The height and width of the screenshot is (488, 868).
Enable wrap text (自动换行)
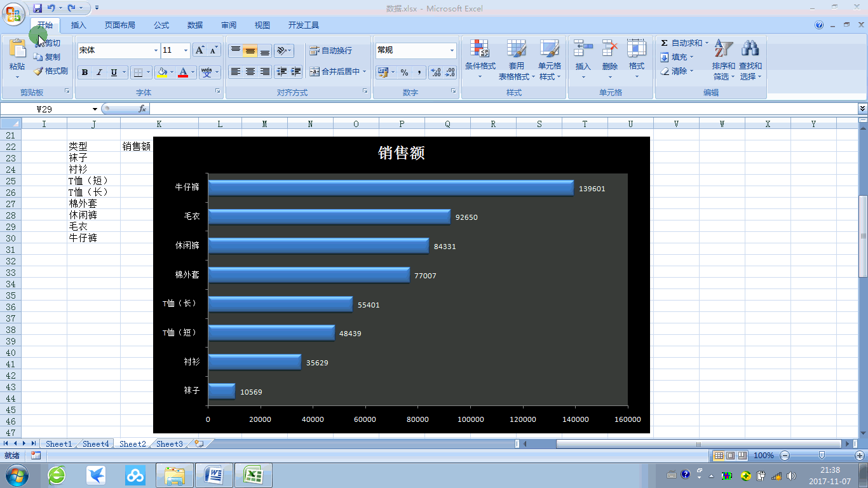(x=330, y=51)
